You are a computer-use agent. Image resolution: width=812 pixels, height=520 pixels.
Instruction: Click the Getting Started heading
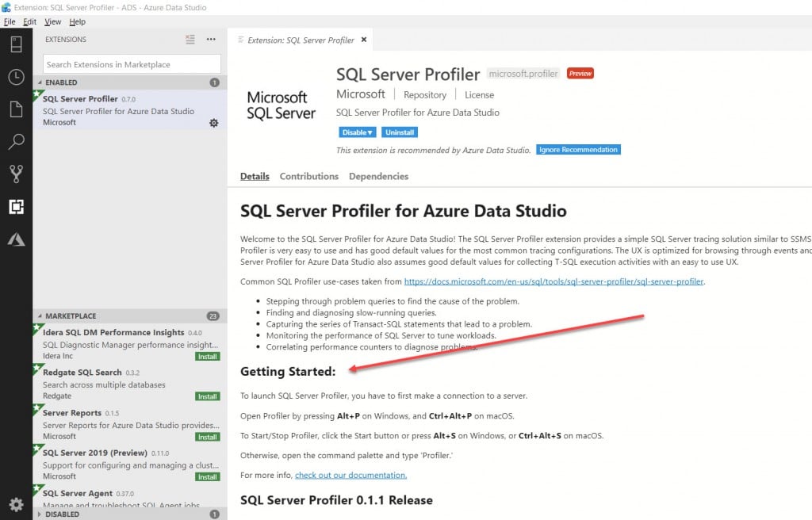[287, 371]
